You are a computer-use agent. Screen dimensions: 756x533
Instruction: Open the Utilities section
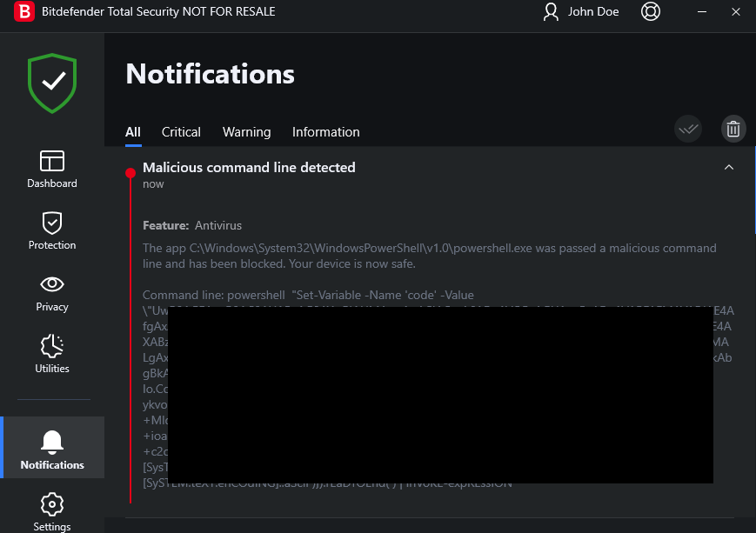(52, 347)
